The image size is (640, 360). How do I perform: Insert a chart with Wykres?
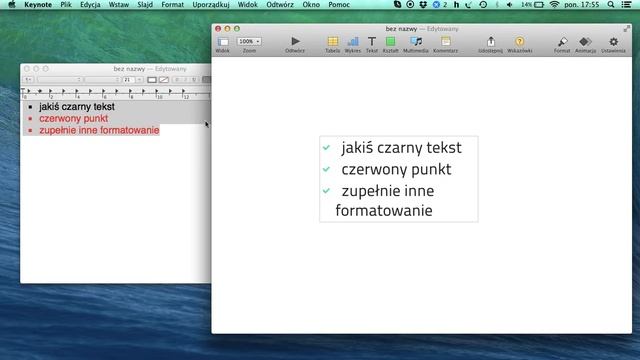353,44
